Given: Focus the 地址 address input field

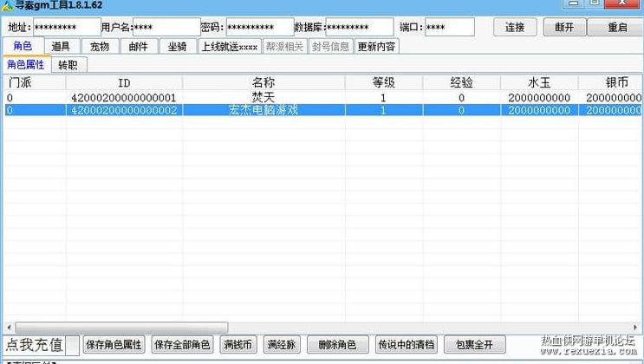Looking at the screenshot, I should click(x=67, y=27).
